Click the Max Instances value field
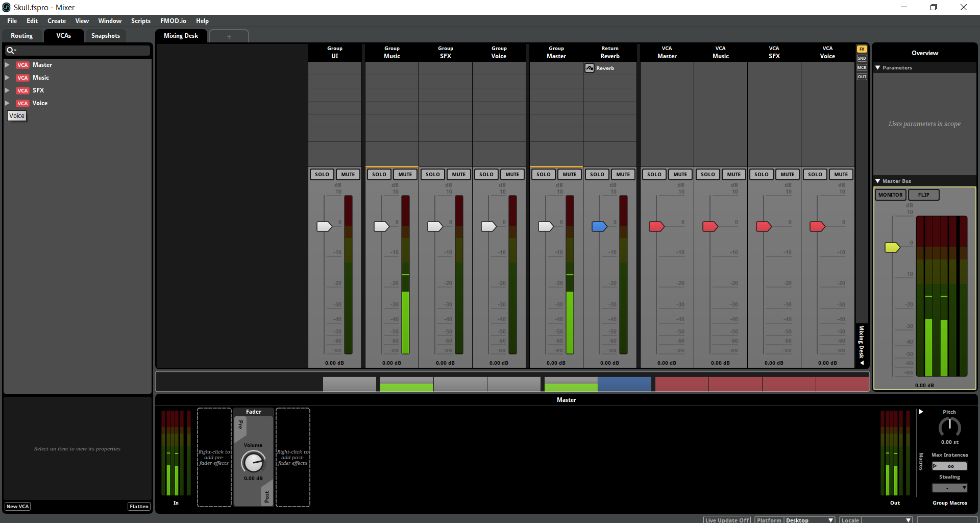Image resolution: width=980 pixels, height=523 pixels. [x=949, y=466]
